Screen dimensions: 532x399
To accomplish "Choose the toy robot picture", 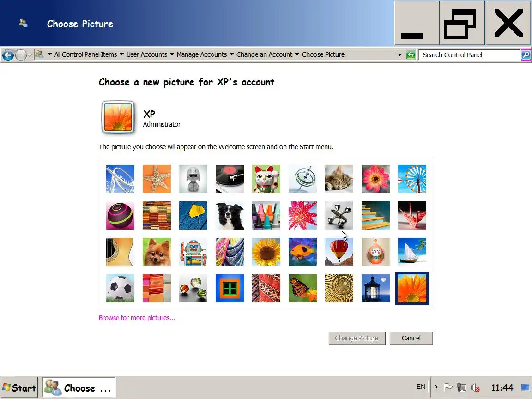I will click(193, 252).
